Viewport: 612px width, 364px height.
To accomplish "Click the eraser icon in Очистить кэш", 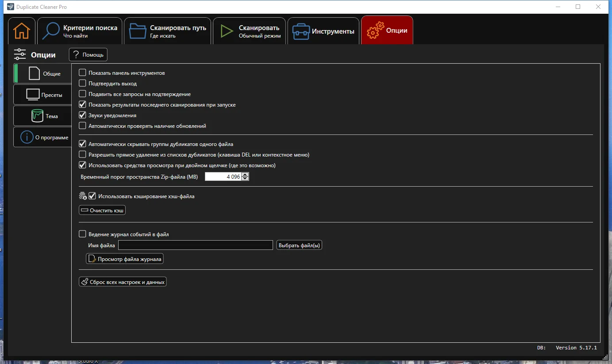I will tap(85, 211).
